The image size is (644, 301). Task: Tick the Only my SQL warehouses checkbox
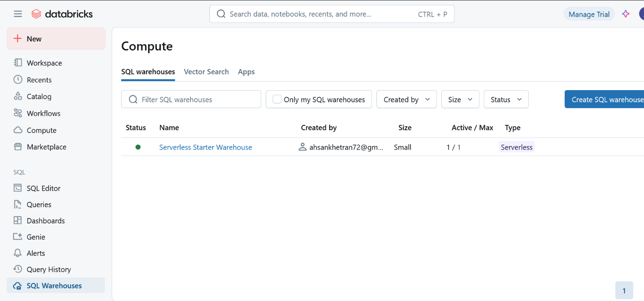(x=277, y=99)
